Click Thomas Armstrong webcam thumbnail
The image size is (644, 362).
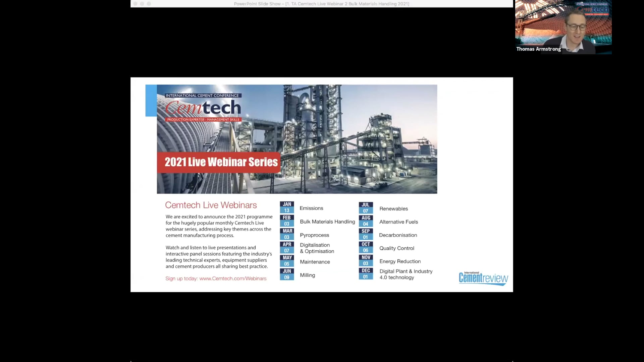[x=563, y=27]
